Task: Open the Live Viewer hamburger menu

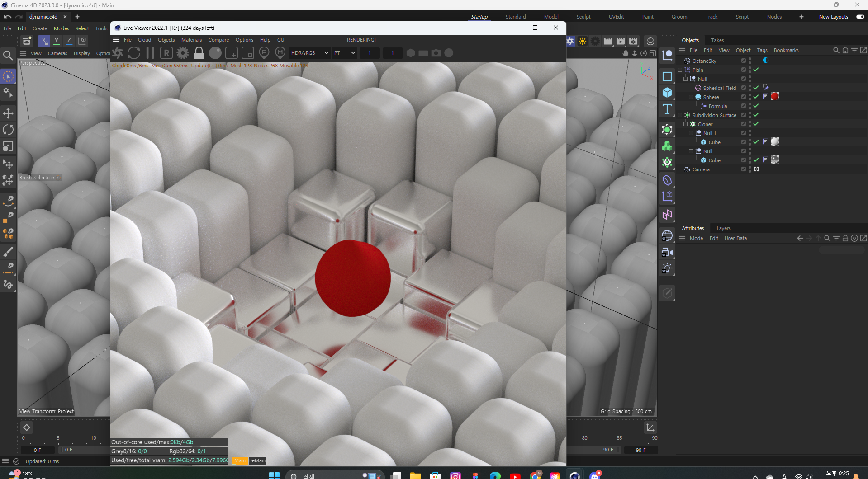Action: click(x=116, y=40)
